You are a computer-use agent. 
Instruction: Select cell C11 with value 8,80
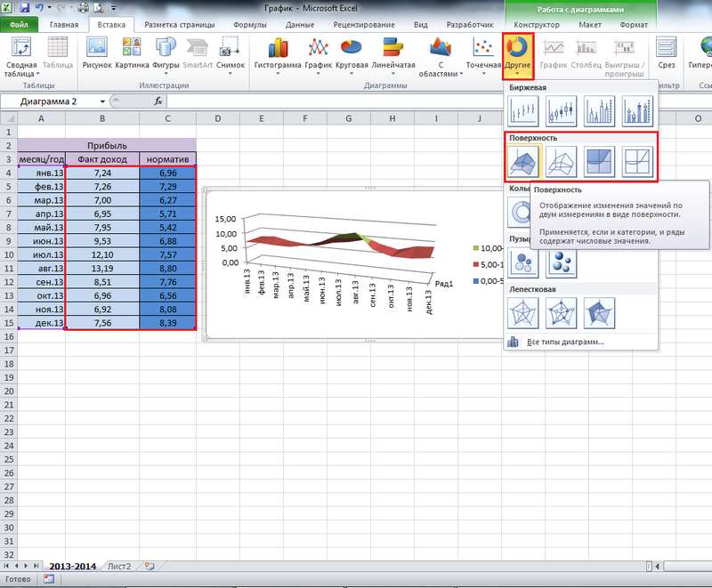pyautogui.click(x=167, y=268)
